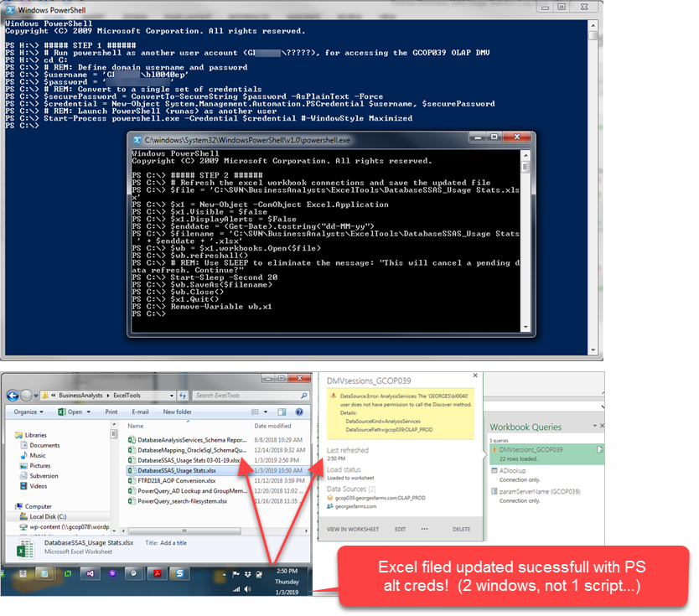Click the gcop039.georgesfarms.com;OLAP_PROD data source
Viewport: 699px width, 616px height.
[x=376, y=498]
